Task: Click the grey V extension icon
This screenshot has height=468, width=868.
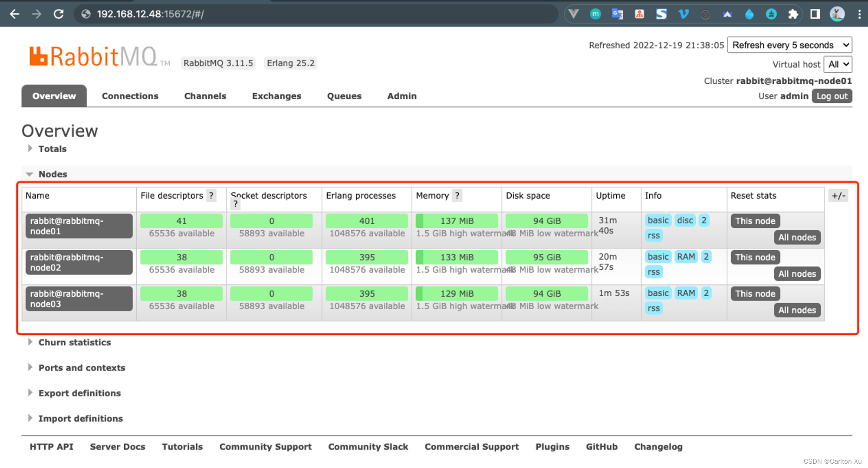Action: click(x=573, y=14)
